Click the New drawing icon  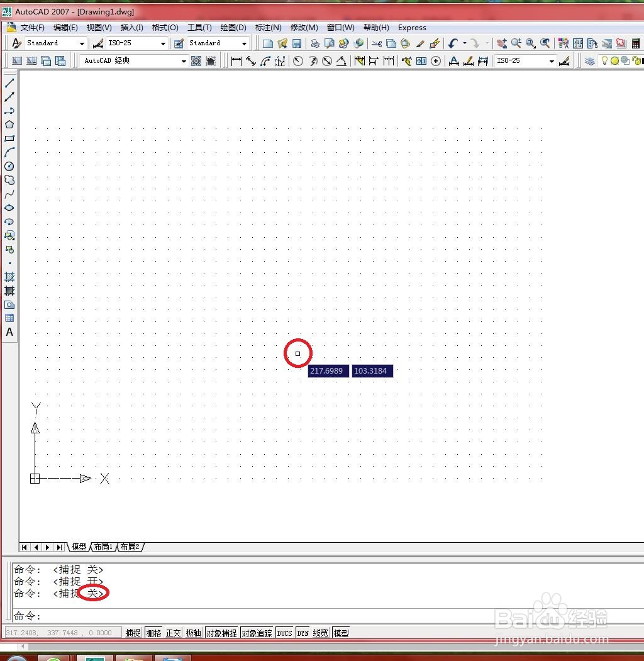(268, 43)
